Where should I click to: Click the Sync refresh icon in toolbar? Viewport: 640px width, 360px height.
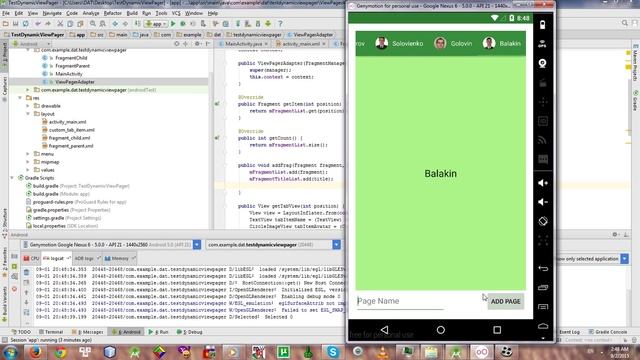coord(25,24)
